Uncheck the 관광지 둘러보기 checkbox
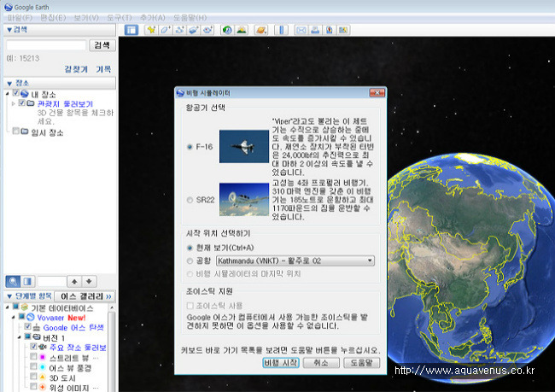Viewport: 555px width, 392px height. [21, 102]
